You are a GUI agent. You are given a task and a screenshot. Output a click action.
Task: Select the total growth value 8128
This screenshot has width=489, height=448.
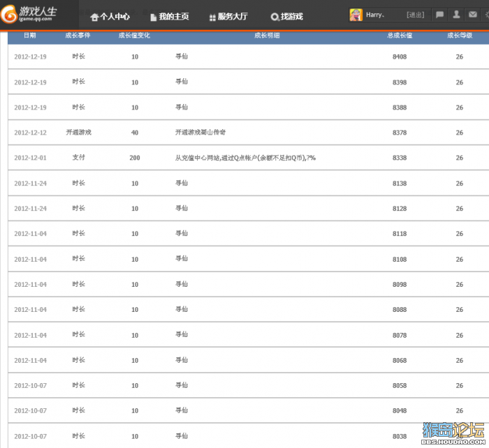pos(400,209)
